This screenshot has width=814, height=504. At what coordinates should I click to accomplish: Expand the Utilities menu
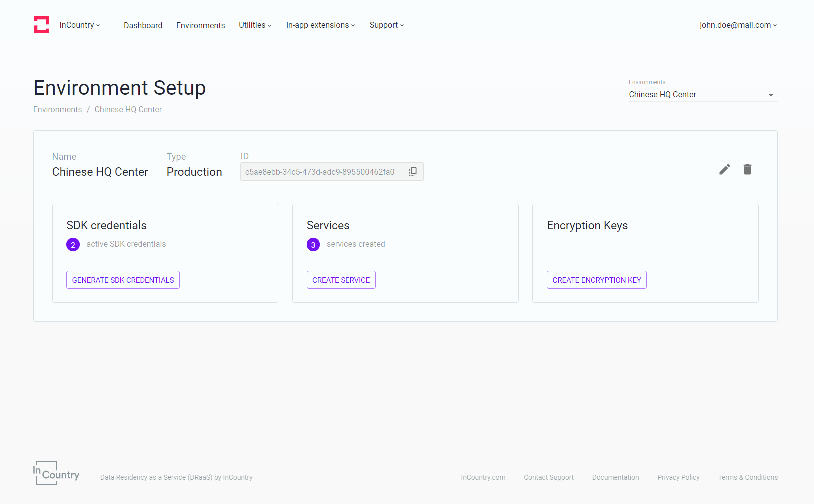255,25
